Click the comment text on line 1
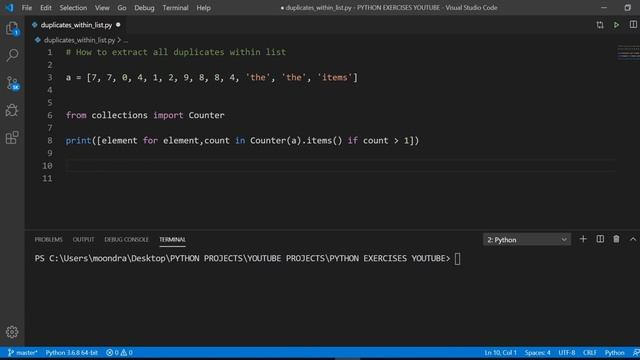The height and width of the screenshot is (360, 640). [x=176, y=52]
